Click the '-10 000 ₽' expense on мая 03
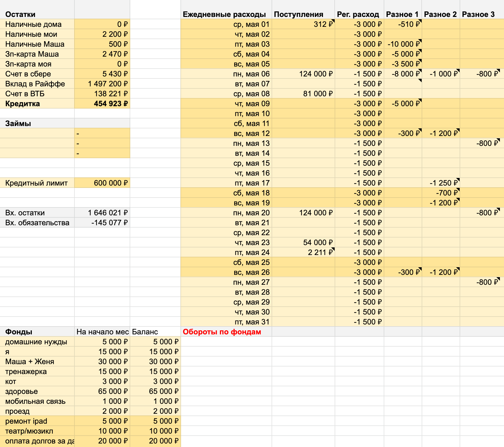This screenshot has width=504, height=447. [403, 44]
